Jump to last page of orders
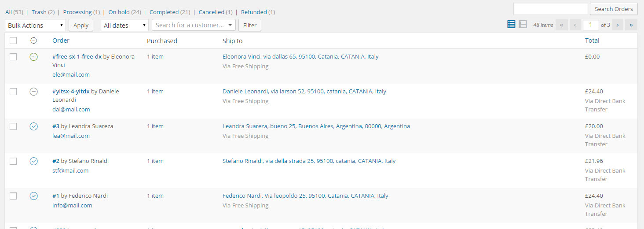644x229 pixels. tap(631, 25)
